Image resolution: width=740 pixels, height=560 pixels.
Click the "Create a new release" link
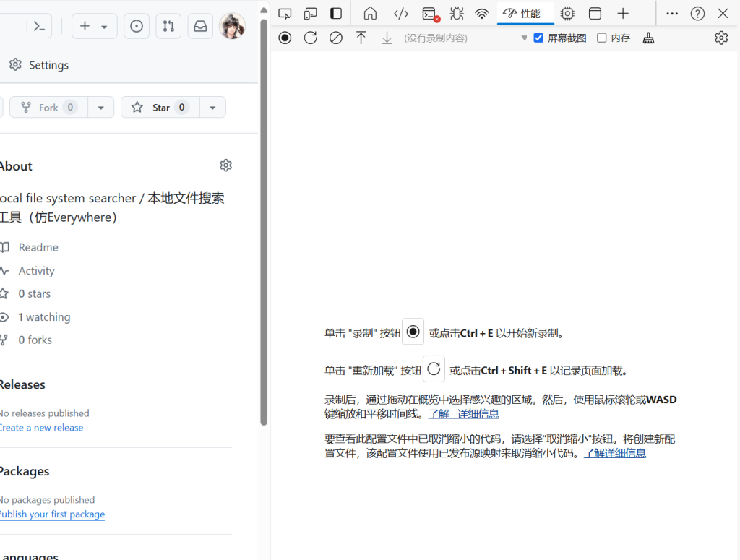point(41,428)
